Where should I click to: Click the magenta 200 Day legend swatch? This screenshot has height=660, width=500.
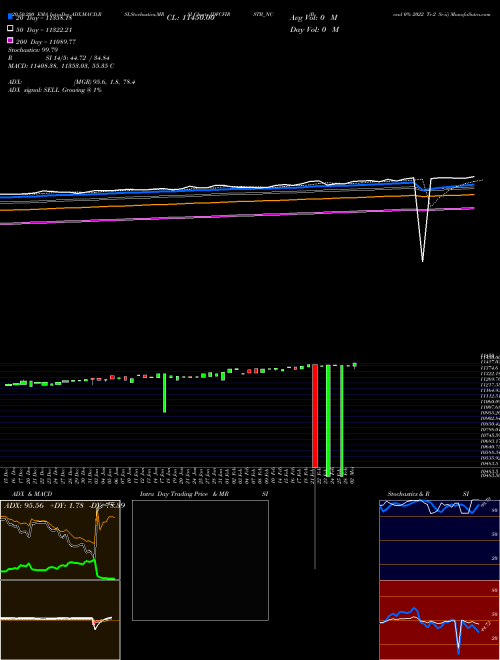click(x=10, y=40)
